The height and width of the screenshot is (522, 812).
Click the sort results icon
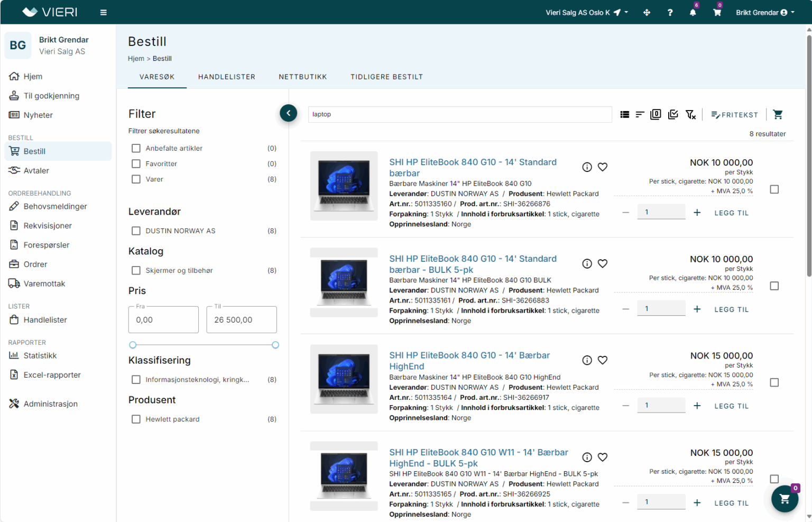640,114
